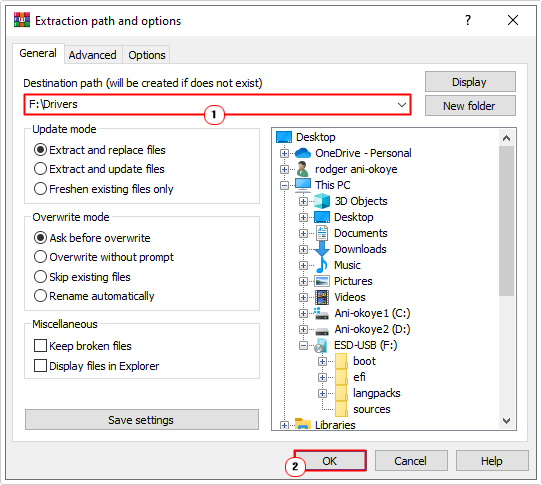Select Overwrite without prompt
The width and height of the screenshot is (542, 485).
click(104, 257)
